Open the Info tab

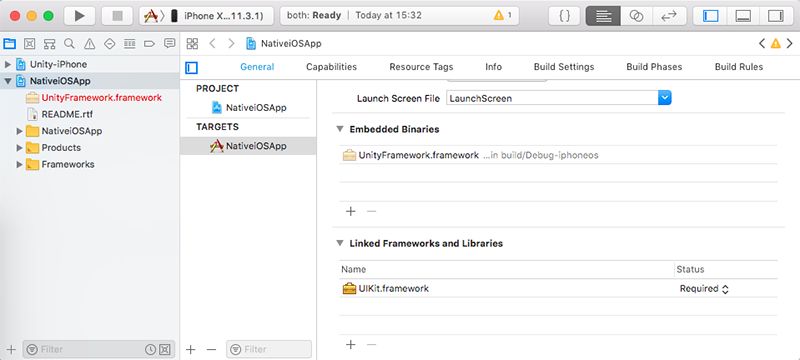(493, 67)
